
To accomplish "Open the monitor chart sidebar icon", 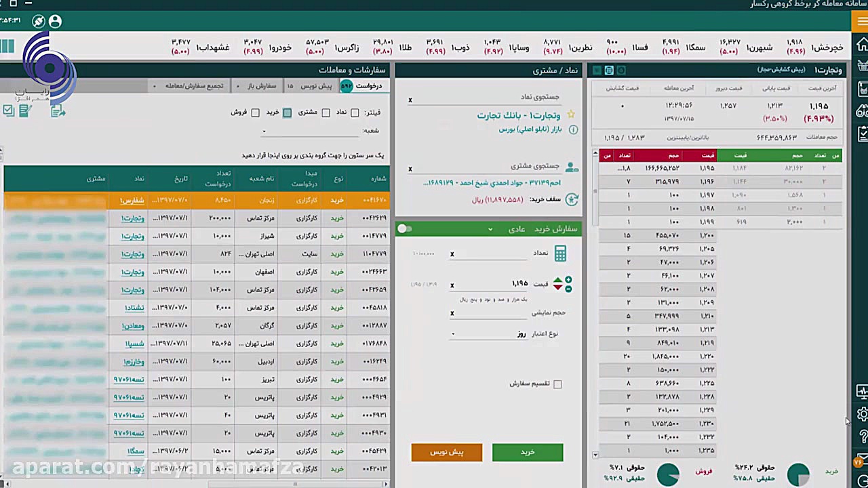I will click(862, 392).
